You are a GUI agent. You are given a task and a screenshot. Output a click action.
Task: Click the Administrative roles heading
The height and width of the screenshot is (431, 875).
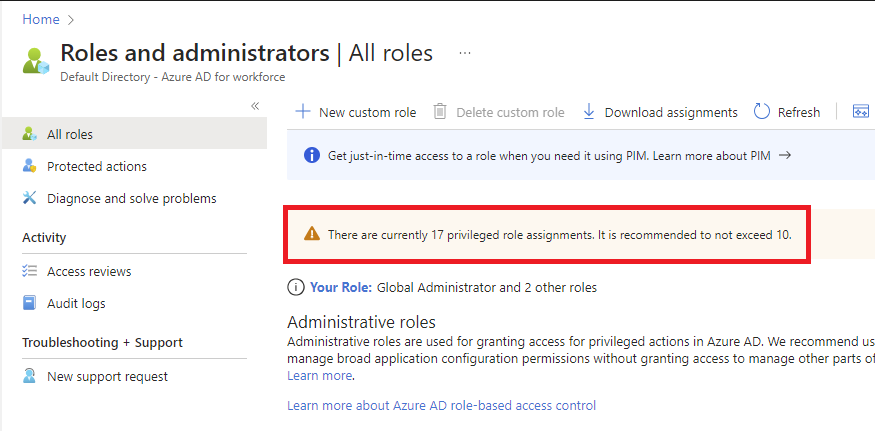pos(361,322)
